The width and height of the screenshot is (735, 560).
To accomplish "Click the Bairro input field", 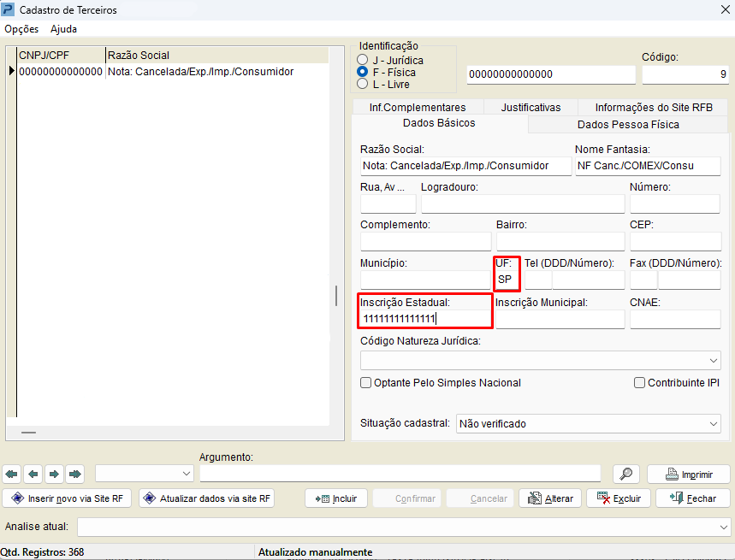I will [560, 242].
